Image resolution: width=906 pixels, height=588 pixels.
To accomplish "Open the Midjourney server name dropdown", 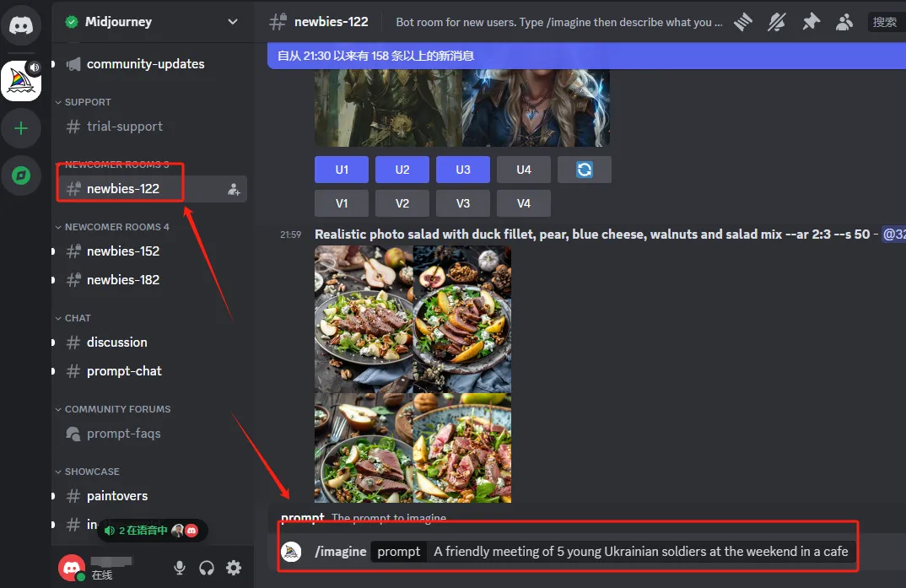I will [x=152, y=22].
